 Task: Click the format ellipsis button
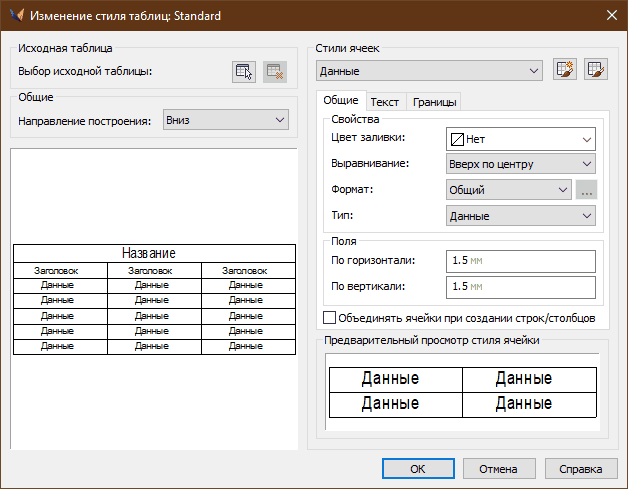[587, 189]
